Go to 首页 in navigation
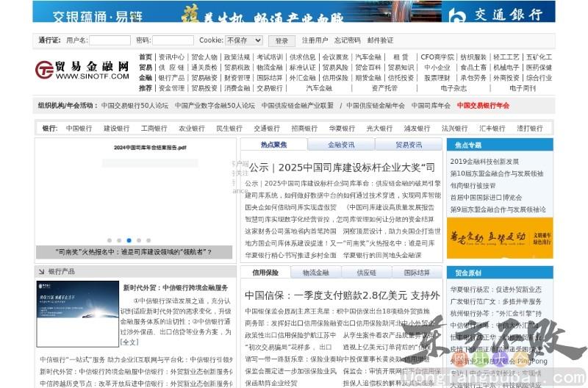The image size is (588, 388). [x=146, y=57]
